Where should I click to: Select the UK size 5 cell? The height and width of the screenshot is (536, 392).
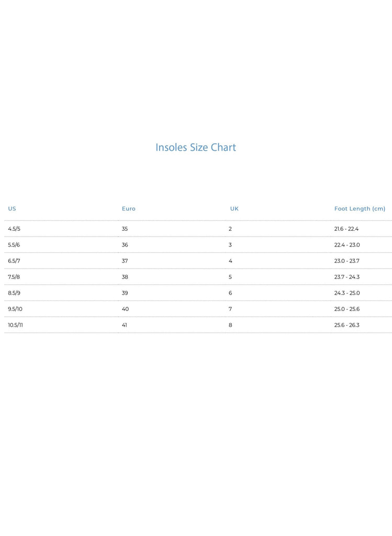(230, 277)
